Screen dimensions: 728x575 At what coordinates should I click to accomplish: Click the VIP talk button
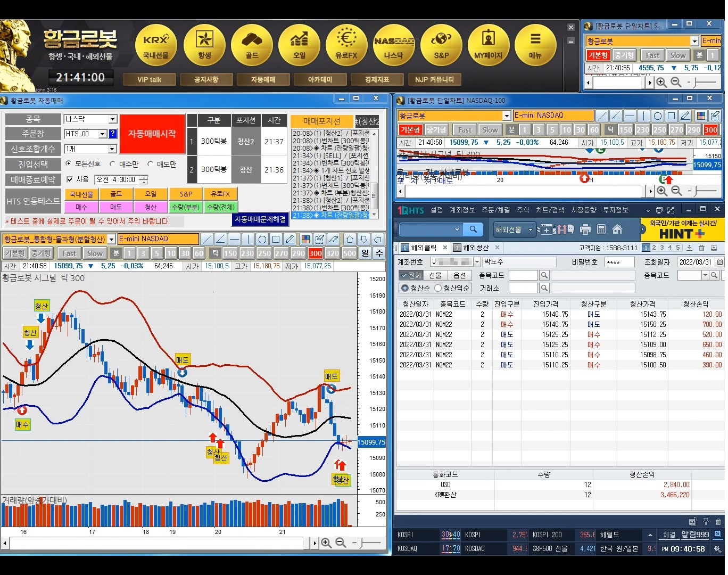(149, 79)
